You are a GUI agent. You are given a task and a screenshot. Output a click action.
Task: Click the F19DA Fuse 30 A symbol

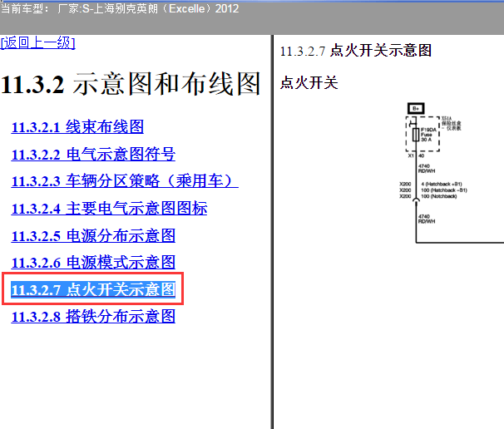tap(416, 135)
